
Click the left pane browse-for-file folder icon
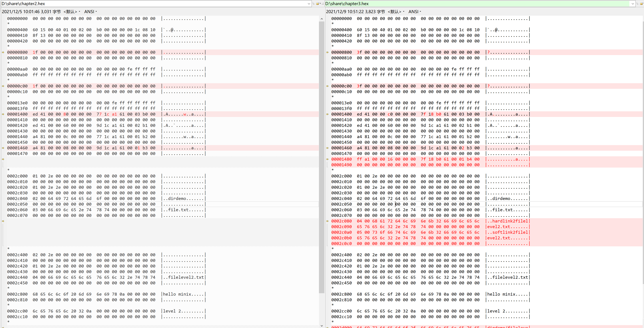coord(318,4)
